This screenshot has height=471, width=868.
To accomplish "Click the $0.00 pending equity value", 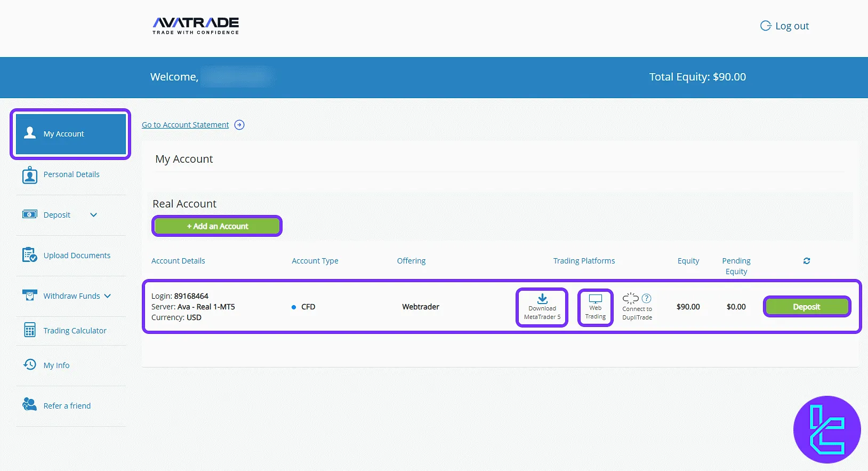I will click(736, 307).
